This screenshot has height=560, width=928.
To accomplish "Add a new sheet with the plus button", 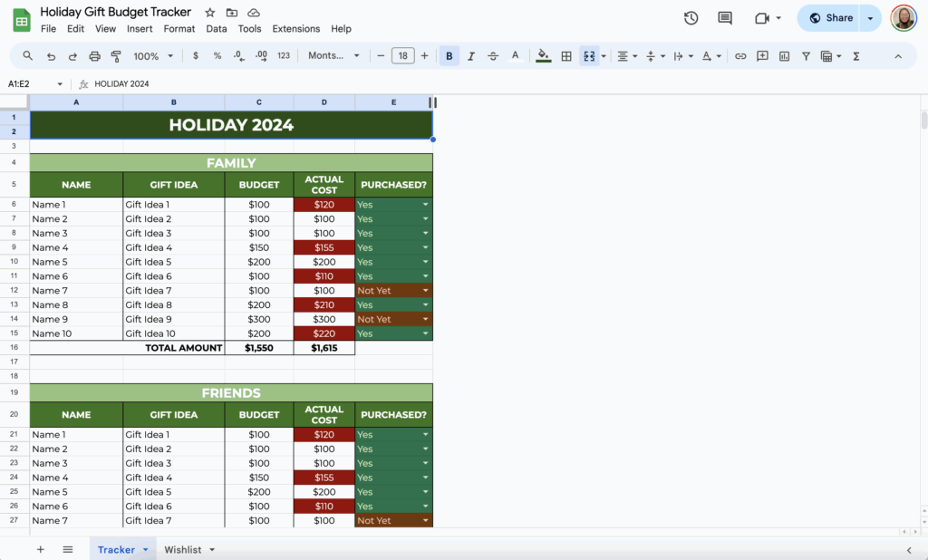I will [40, 549].
